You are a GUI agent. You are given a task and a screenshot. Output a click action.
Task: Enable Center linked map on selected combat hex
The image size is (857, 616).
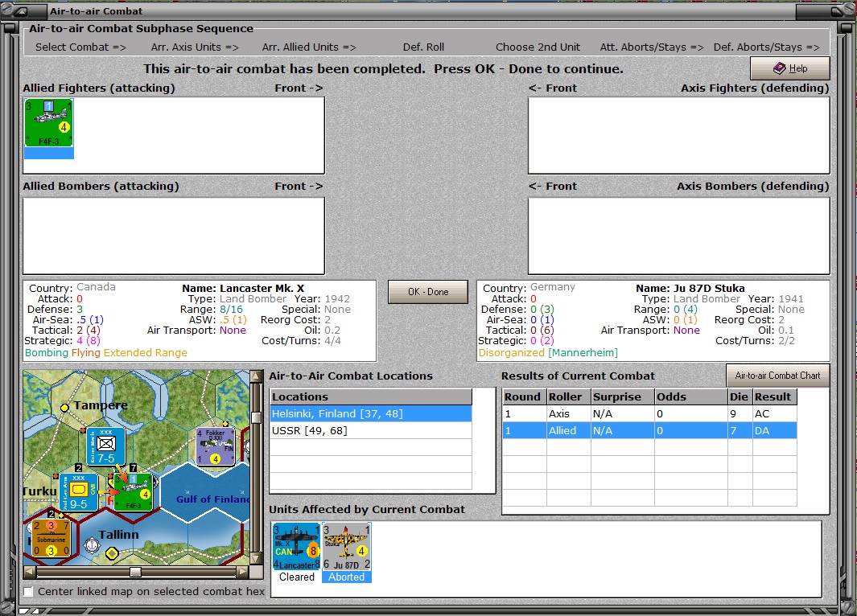pos(29,592)
